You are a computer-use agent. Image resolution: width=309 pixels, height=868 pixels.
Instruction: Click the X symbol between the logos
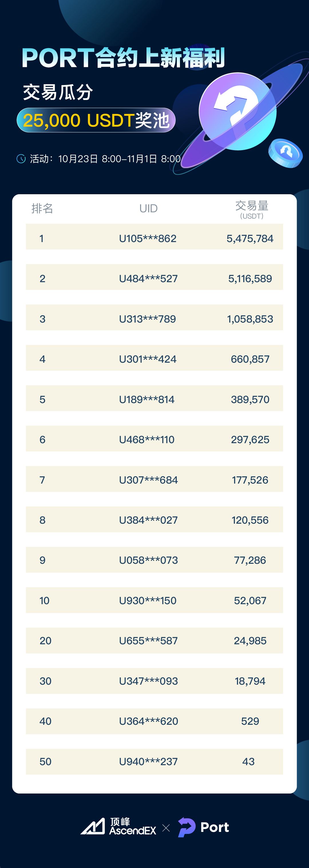pos(166,828)
